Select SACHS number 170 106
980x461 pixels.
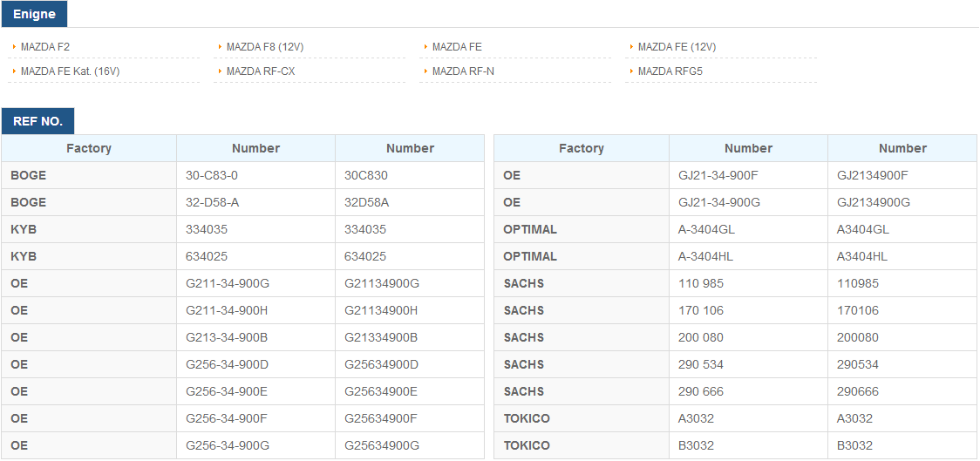coord(701,310)
